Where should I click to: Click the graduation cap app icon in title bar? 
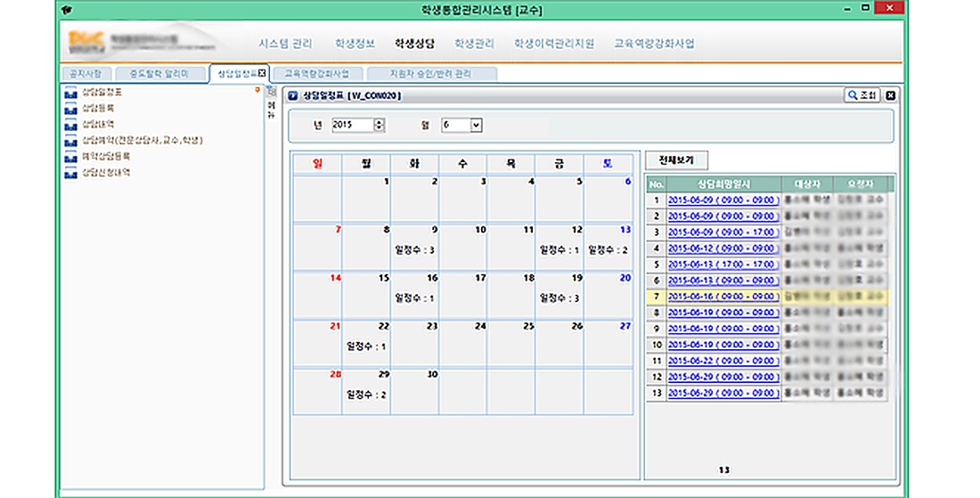coord(67,10)
